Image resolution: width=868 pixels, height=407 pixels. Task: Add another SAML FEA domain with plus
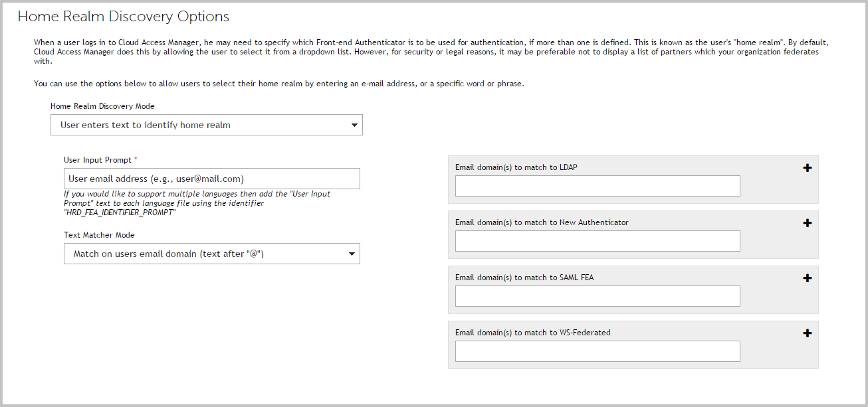808,278
